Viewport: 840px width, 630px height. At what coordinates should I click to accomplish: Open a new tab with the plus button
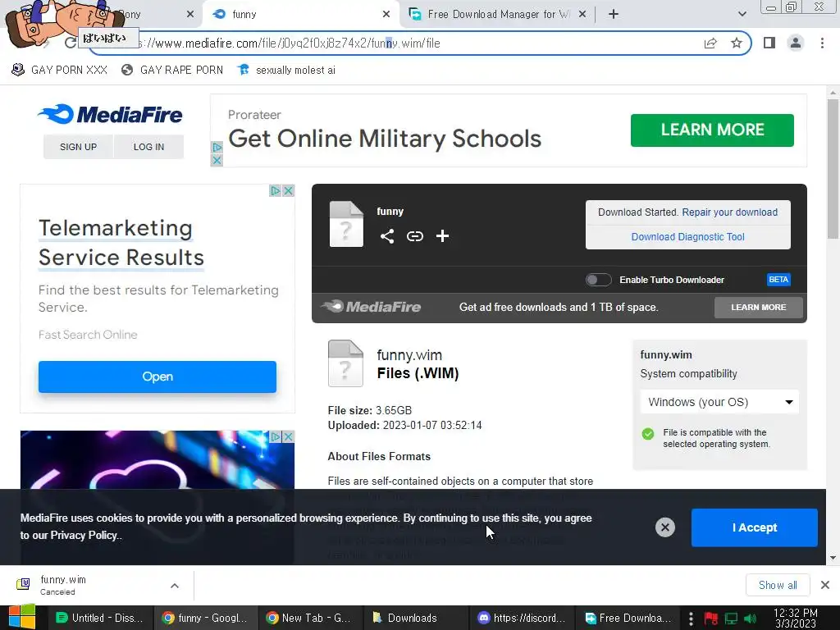click(614, 14)
